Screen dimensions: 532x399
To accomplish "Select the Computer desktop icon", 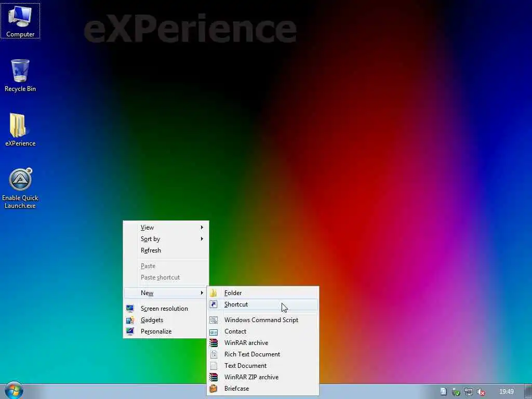I will [20, 21].
